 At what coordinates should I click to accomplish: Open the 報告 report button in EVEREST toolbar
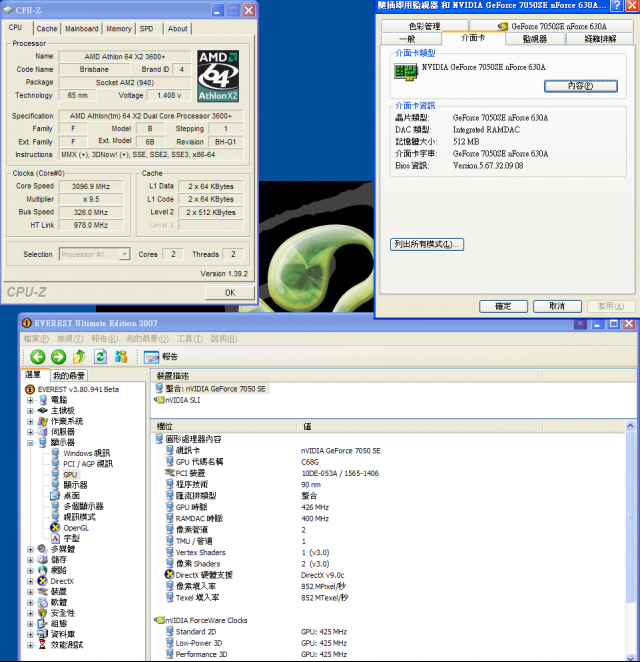pyautogui.click(x=161, y=357)
